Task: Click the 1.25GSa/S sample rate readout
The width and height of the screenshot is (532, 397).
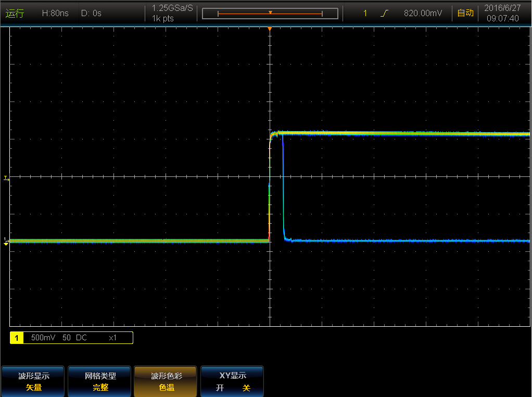Action: [172, 8]
